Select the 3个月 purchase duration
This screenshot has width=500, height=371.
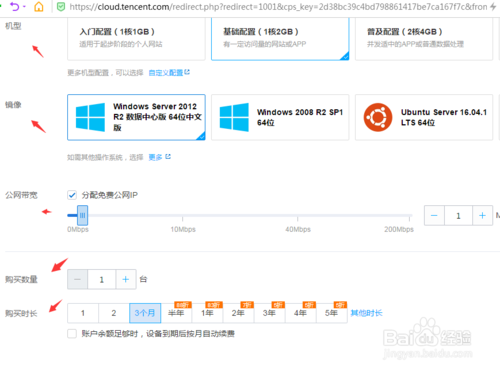click(x=145, y=313)
